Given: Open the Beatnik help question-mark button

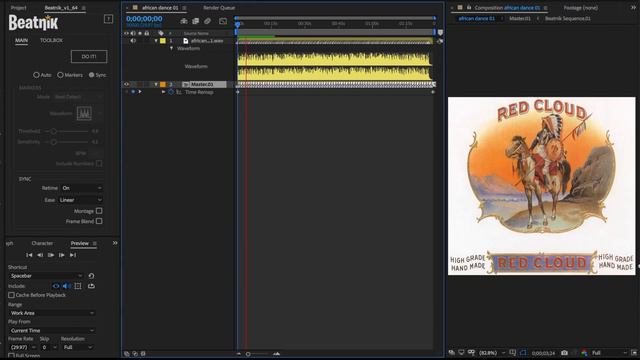Looking at the screenshot, I should tap(108, 19).
